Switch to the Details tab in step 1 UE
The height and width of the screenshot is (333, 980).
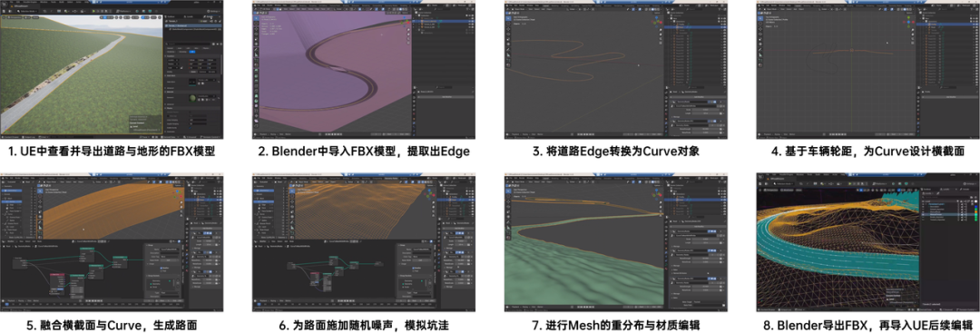(210, 16)
